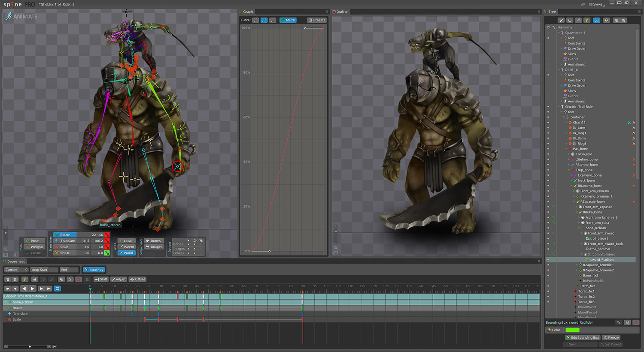The height and width of the screenshot is (352, 644).
Task: Collapse bone_Rzbran row in dopesheet
Action: pos(6,302)
